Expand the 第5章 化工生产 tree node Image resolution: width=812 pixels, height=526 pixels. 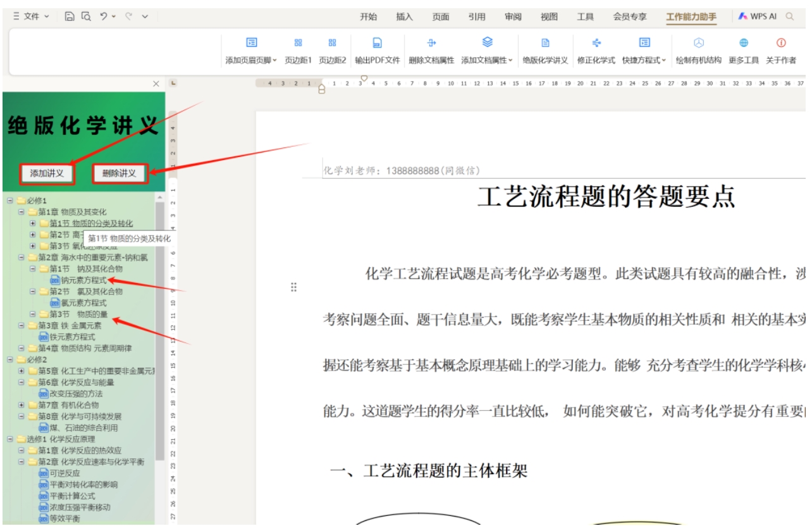point(22,371)
